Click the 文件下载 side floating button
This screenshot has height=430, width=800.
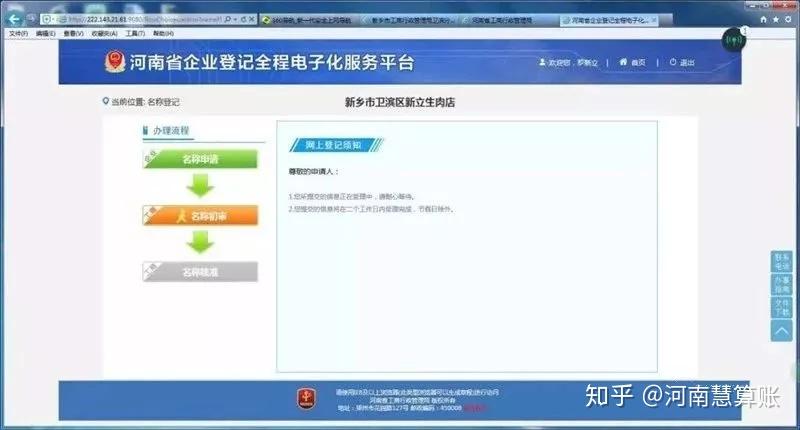[x=782, y=308]
